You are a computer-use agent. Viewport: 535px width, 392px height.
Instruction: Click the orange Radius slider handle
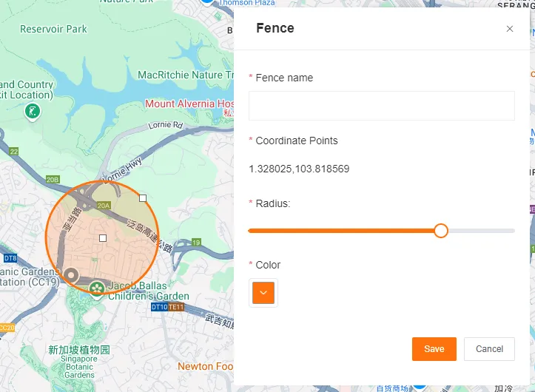[441, 231]
